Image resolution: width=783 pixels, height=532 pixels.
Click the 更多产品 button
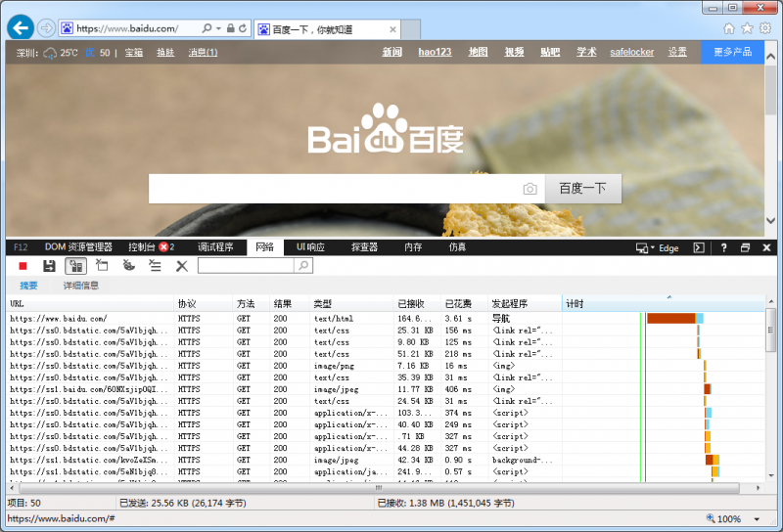point(732,52)
